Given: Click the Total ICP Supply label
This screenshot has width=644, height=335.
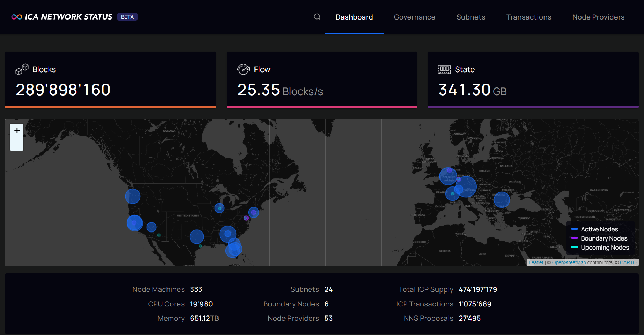Looking at the screenshot, I should coord(426,289).
